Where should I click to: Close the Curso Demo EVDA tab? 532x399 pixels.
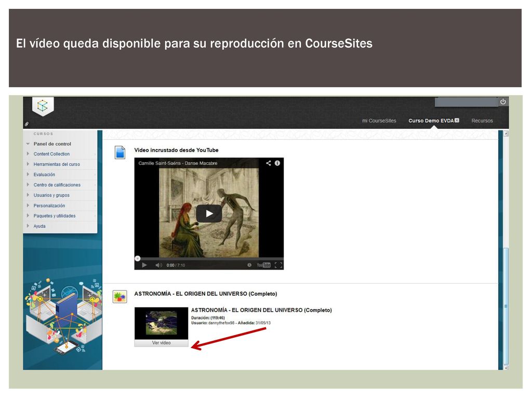(457, 120)
